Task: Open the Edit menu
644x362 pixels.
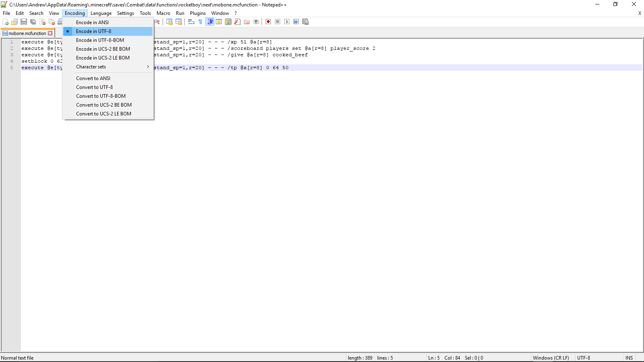Action: [x=20, y=13]
